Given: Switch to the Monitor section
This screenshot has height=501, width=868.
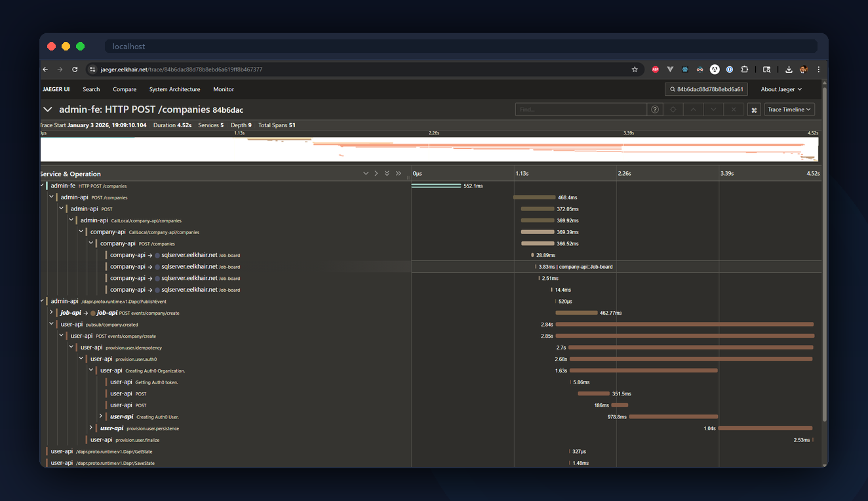Looking at the screenshot, I should 223,89.
